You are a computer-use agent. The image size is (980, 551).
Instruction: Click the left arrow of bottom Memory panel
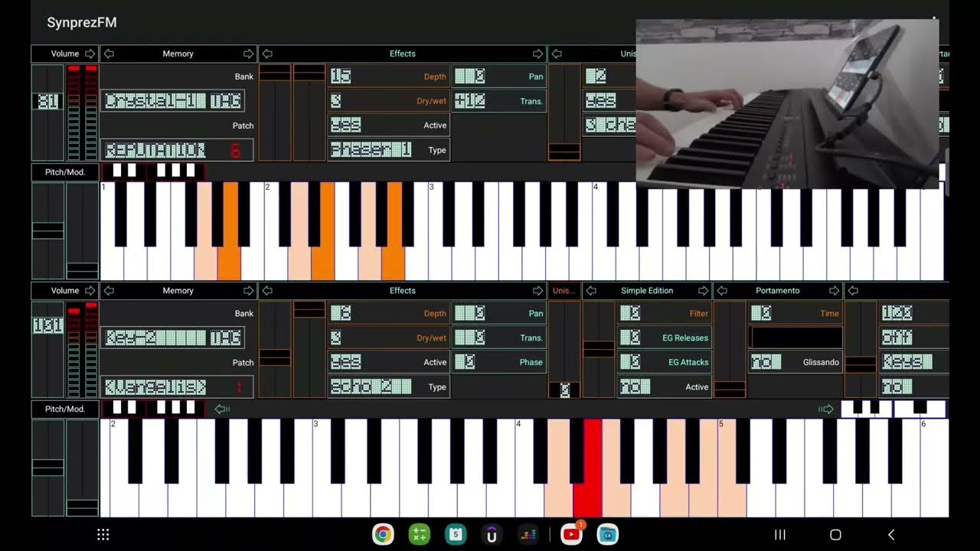(x=109, y=291)
